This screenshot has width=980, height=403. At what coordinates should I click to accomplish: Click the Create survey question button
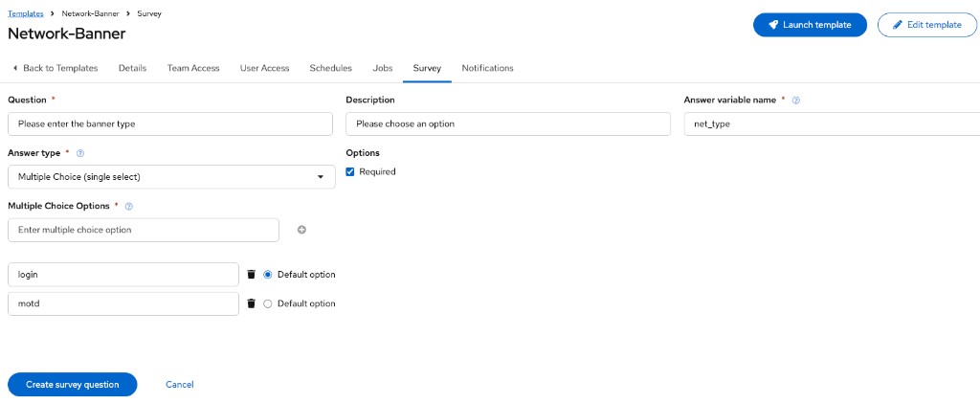click(x=73, y=384)
